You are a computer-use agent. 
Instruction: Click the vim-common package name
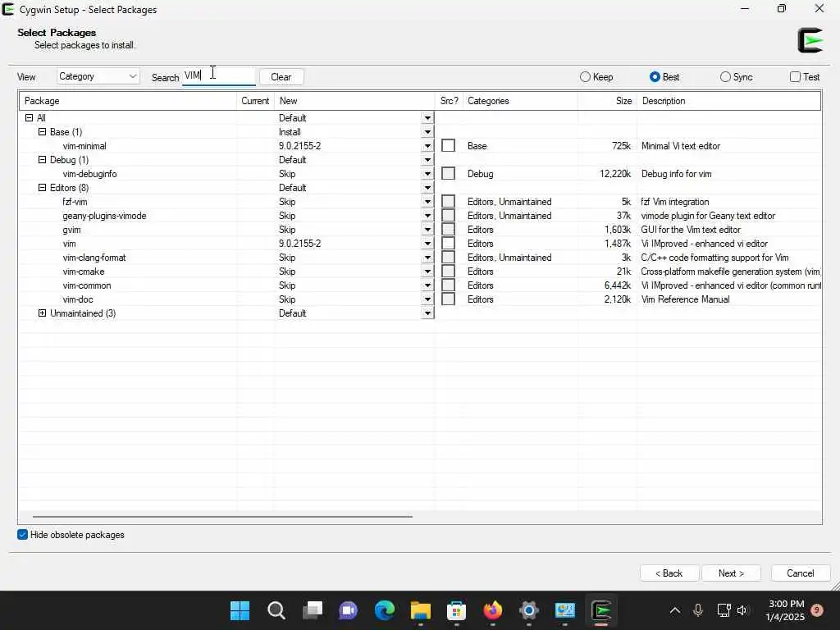pyautogui.click(x=87, y=285)
